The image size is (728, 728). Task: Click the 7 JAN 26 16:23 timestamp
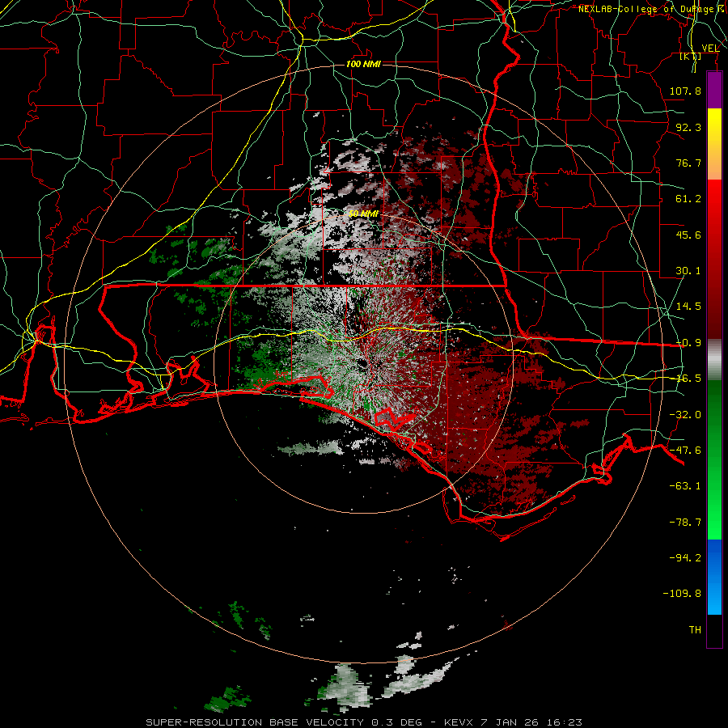point(531,722)
